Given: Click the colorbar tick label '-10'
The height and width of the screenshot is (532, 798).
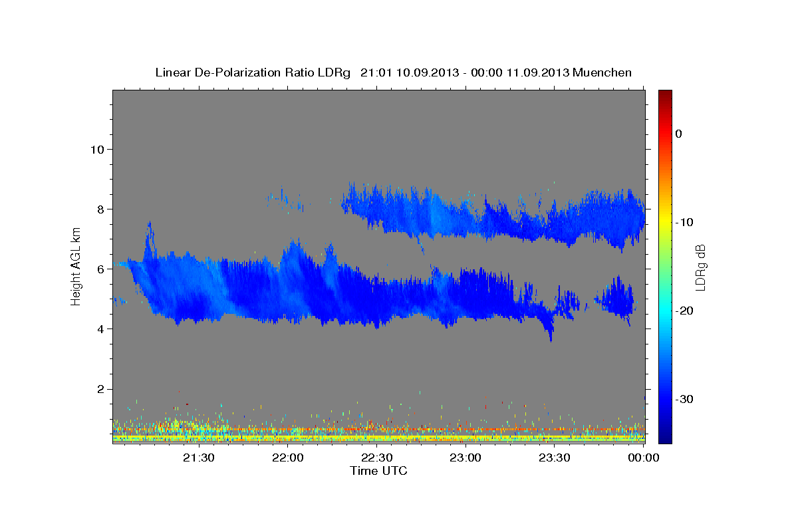Looking at the screenshot, I should (x=684, y=222).
